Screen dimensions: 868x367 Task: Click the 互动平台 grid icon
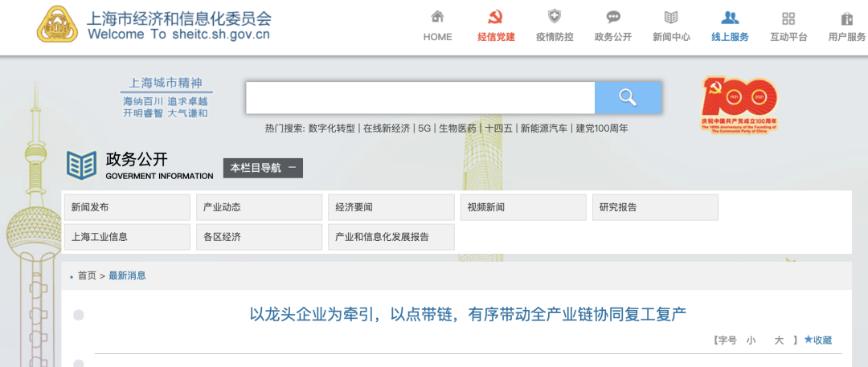coord(788,18)
